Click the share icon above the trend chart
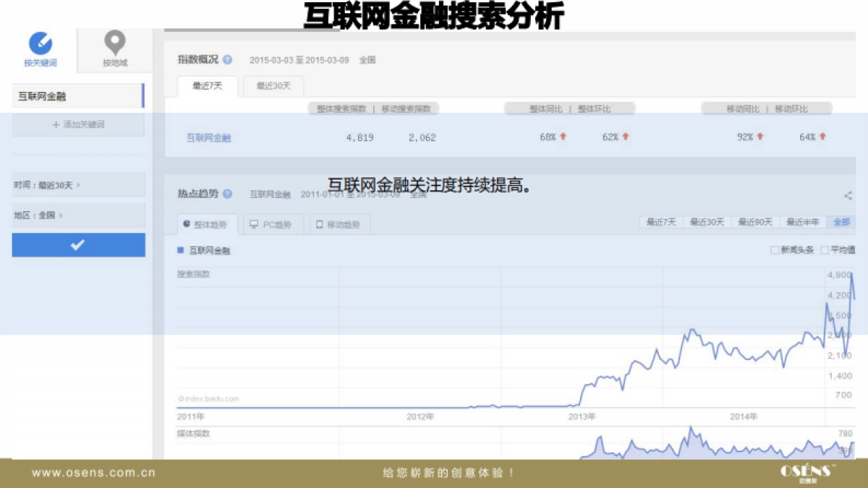The height and width of the screenshot is (488, 868). click(847, 194)
